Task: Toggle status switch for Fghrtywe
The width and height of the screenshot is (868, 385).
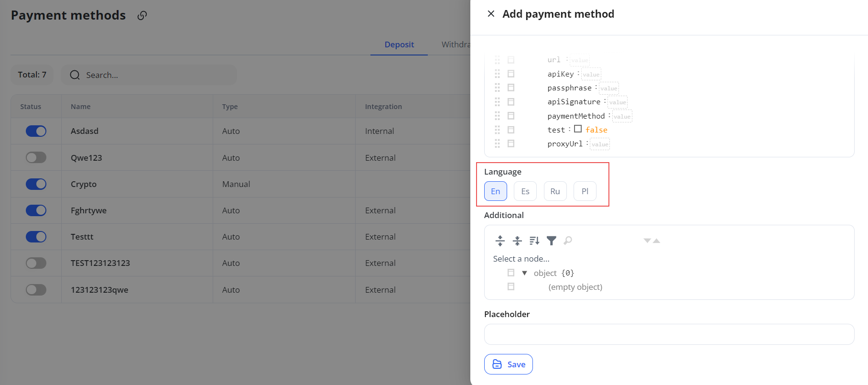Action: pos(36,210)
